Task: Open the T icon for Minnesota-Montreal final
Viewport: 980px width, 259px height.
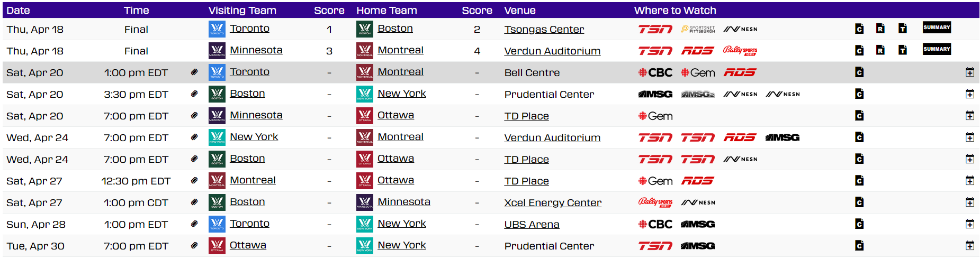Action: click(903, 51)
